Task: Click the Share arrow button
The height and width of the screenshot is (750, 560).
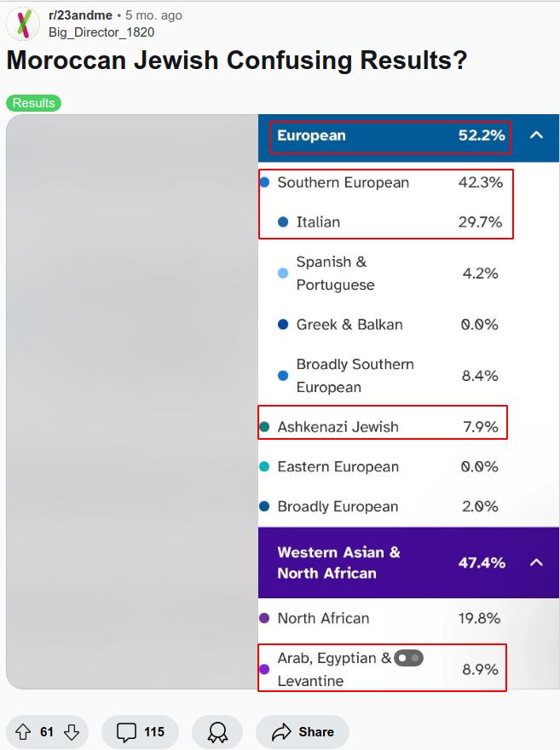Action: (302, 732)
